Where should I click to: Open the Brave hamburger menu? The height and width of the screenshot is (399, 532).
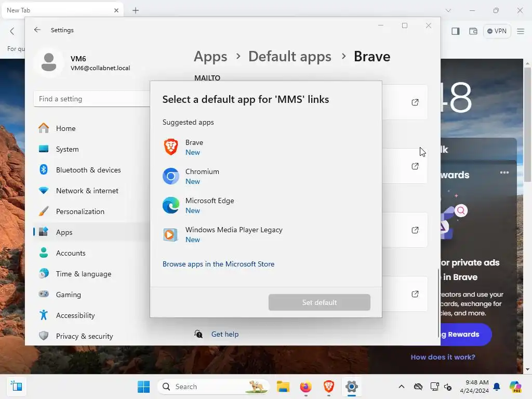coord(521,31)
